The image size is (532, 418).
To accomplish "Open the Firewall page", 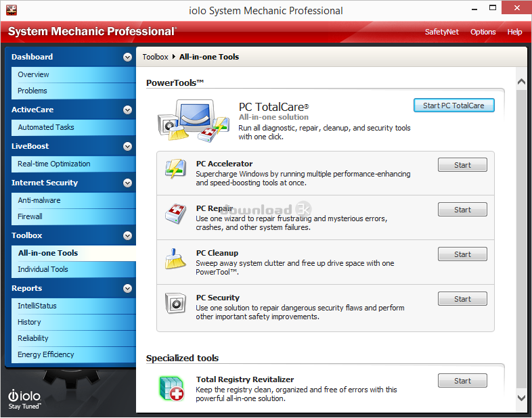I will tap(74, 216).
